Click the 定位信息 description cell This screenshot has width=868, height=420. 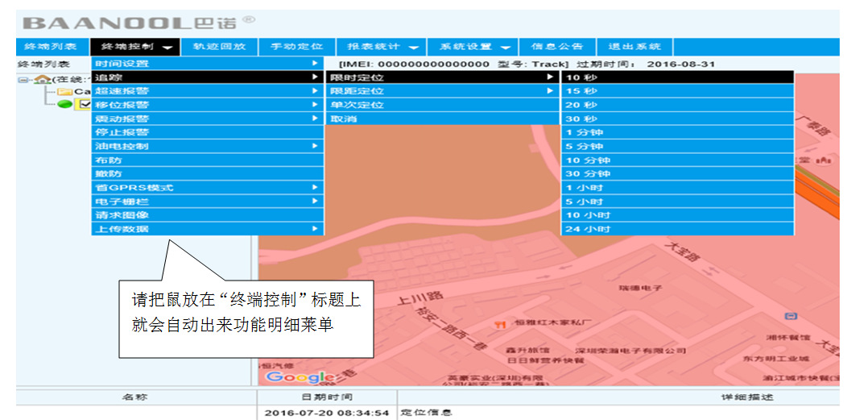(427, 413)
